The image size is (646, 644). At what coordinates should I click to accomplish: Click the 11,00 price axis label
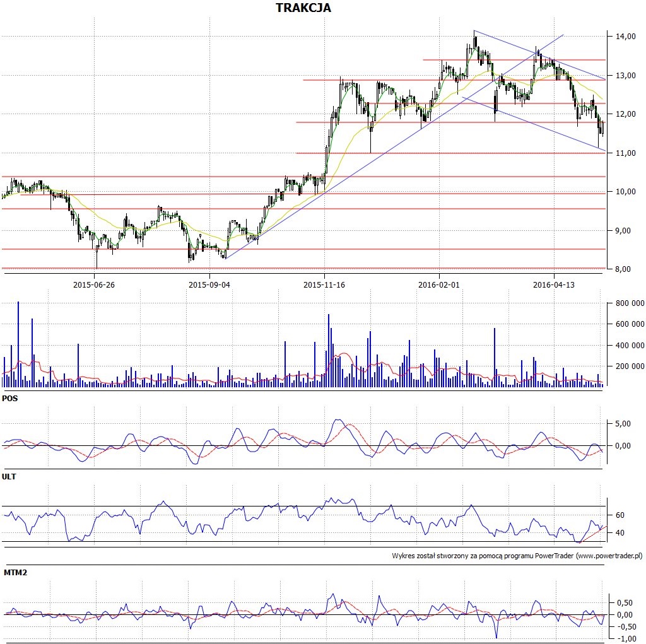(625, 153)
